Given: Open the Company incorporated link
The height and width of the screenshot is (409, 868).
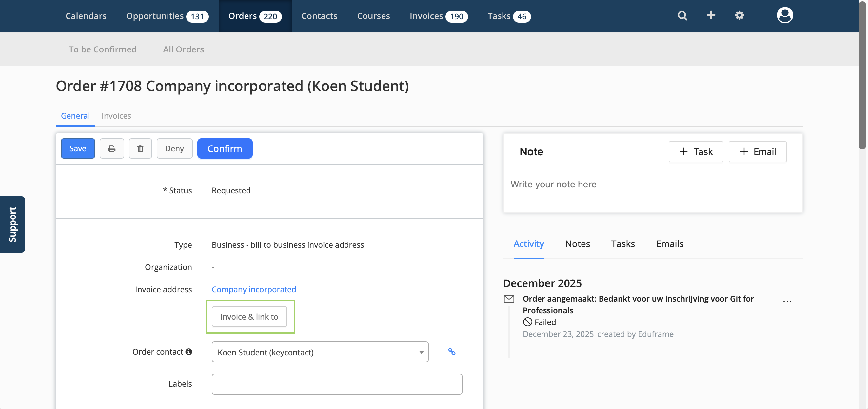Looking at the screenshot, I should click(254, 289).
